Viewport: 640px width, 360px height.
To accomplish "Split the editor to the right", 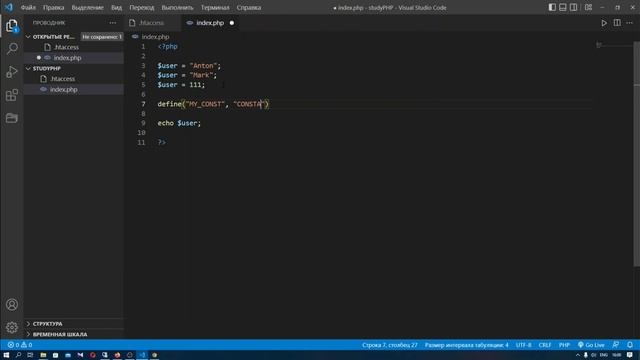I will click(617, 23).
